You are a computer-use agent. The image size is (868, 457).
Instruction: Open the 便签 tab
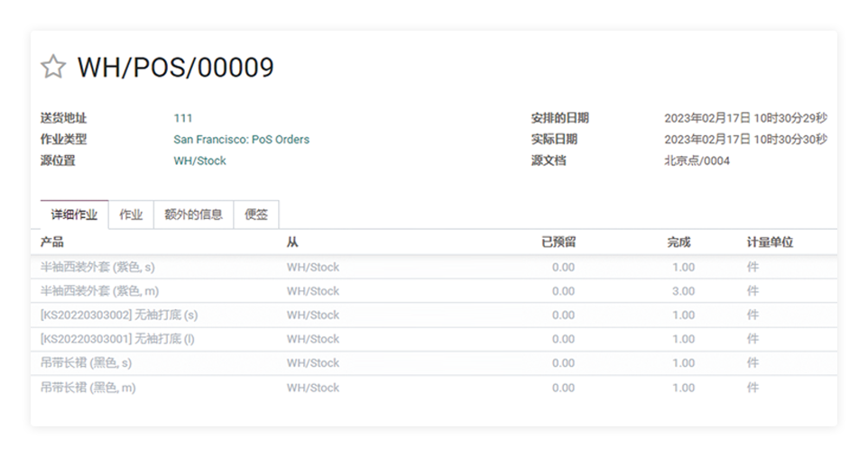256,215
